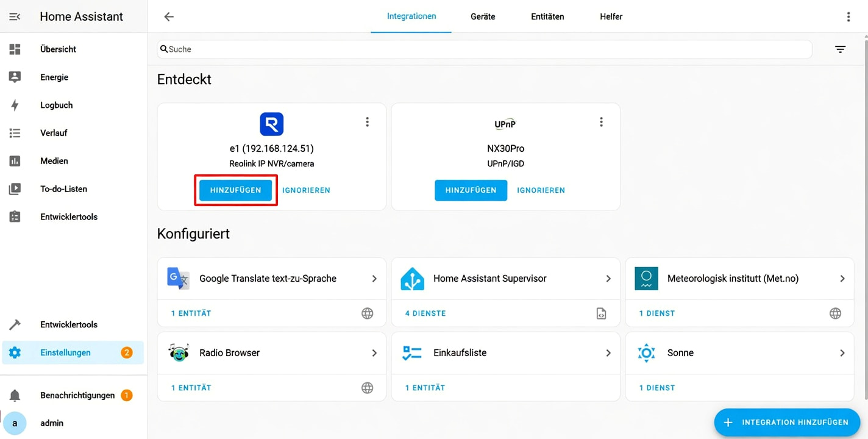The image size is (868, 439).
Task: Add the Reolink e1 with Hinzufügen
Action: pyautogui.click(x=236, y=190)
